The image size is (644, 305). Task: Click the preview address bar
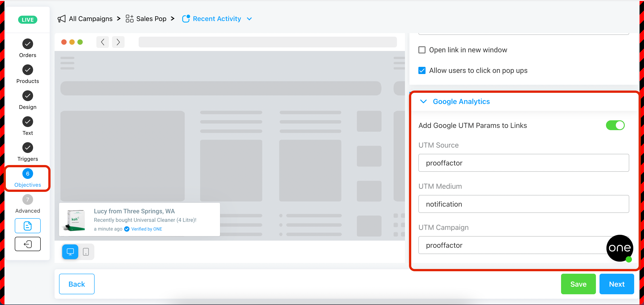pos(267,42)
